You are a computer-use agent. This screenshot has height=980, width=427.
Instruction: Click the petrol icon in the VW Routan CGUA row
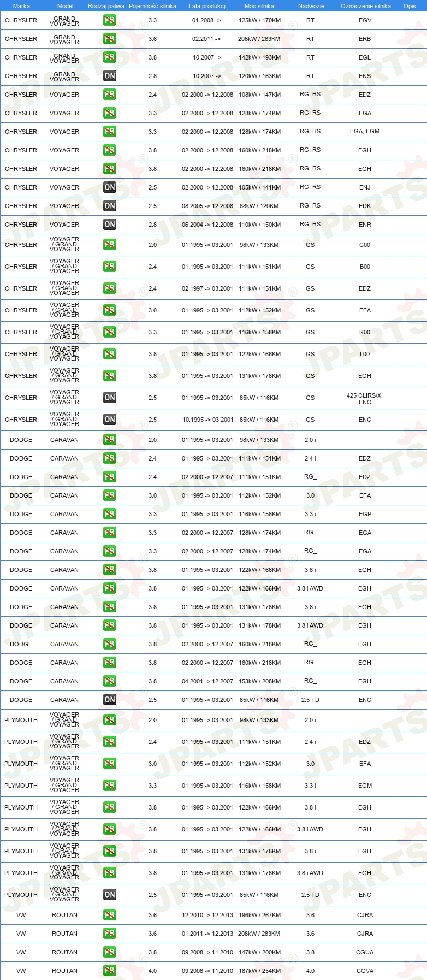pyautogui.click(x=110, y=952)
